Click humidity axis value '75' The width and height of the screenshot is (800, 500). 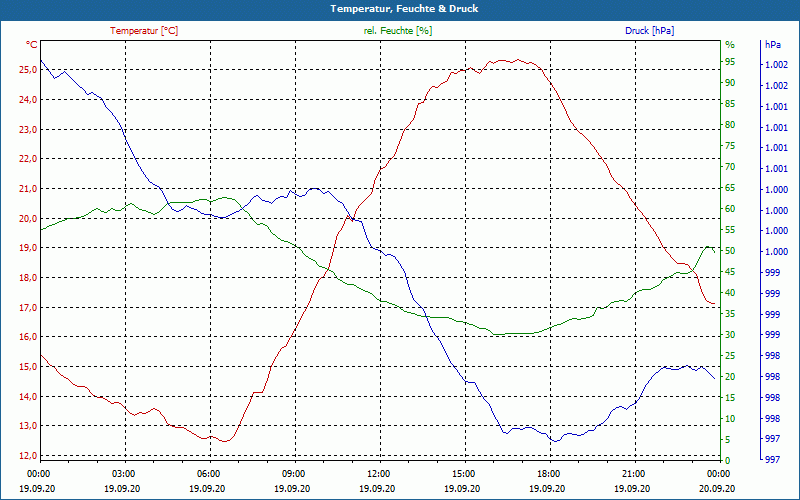[x=730, y=146]
